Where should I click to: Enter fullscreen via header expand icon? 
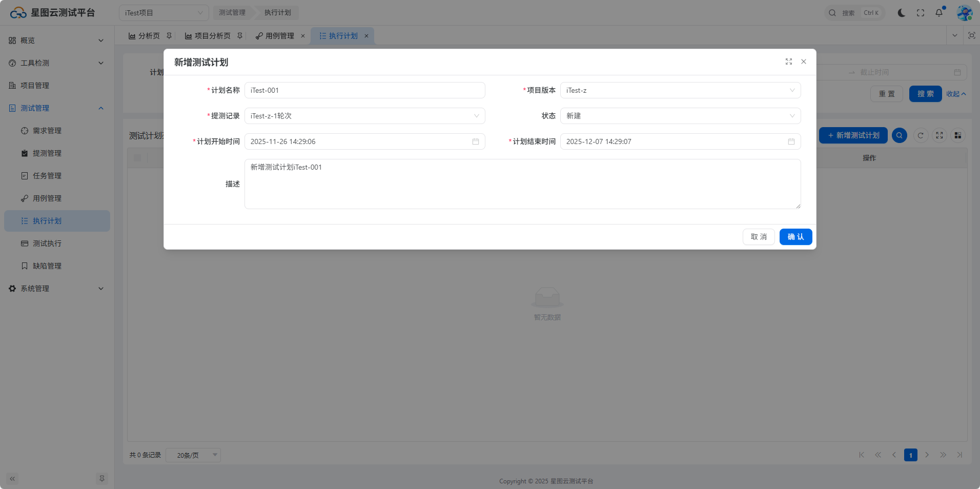point(921,13)
